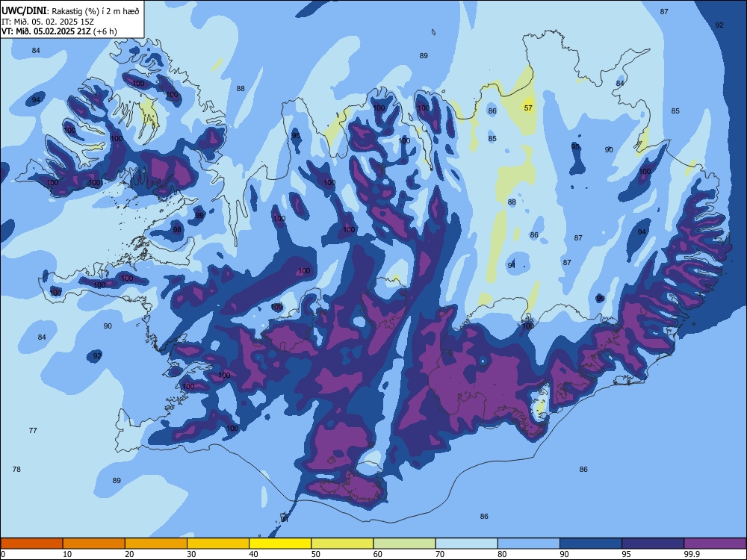Click the '91' value on the small island

tap(285, 519)
